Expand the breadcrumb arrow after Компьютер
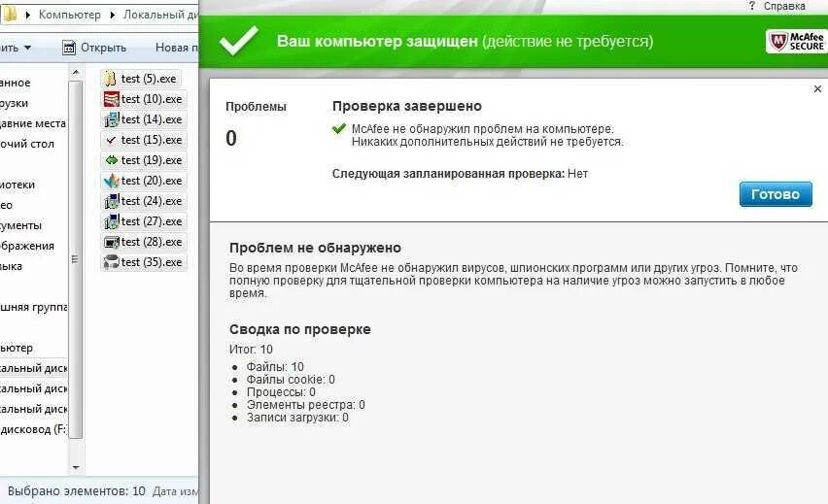The height and width of the screenshot is (504, 828). 112,15
